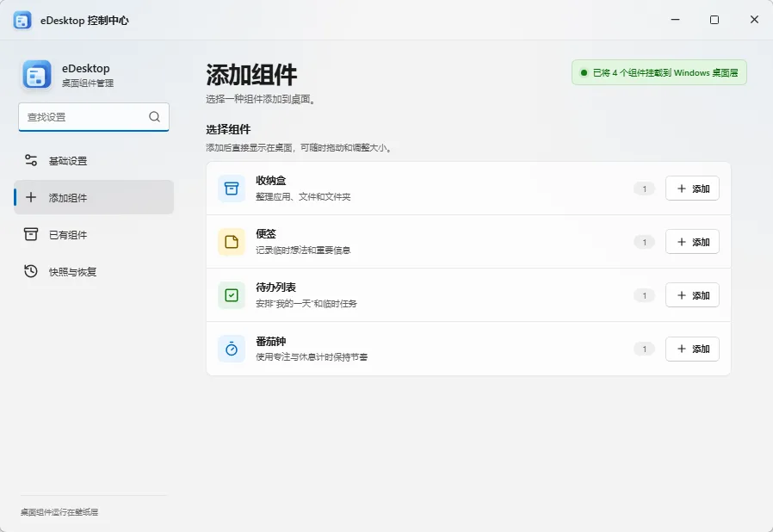Viewport: 773px width, 532px height.
Task: Click the 番茄钟 timer icon
Action: pos(232,349)
